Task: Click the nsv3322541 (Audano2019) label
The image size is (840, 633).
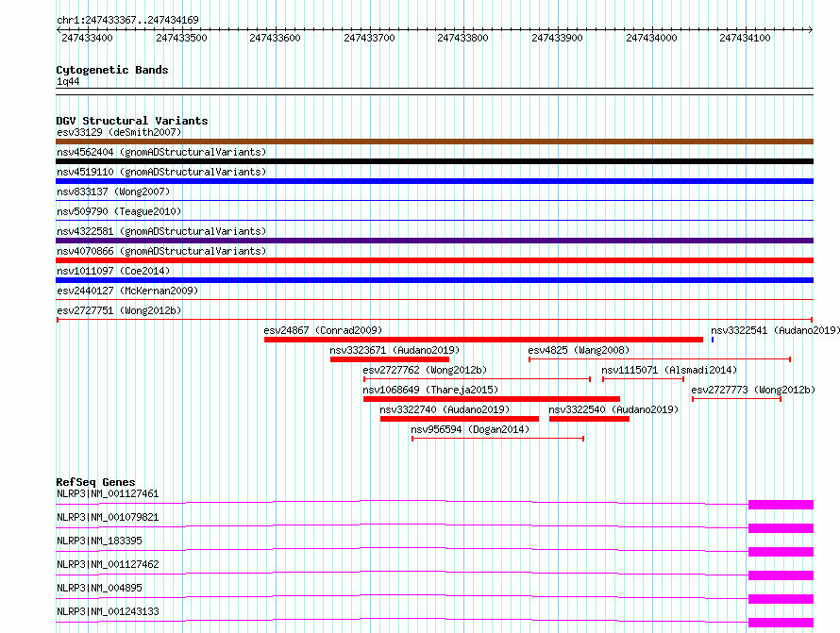Action: [x=775, y=330]
